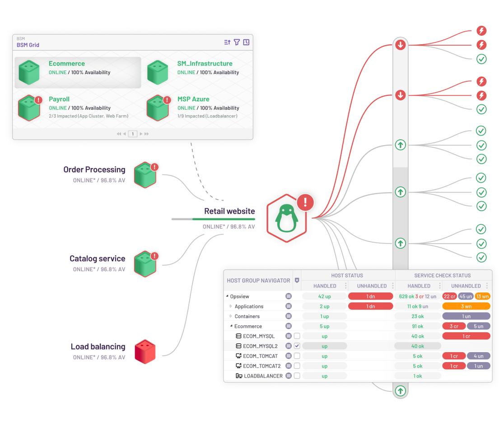Click the sort icon in BSM Grid toolbar
Screen dimensions: 504x434
(227, 42)
